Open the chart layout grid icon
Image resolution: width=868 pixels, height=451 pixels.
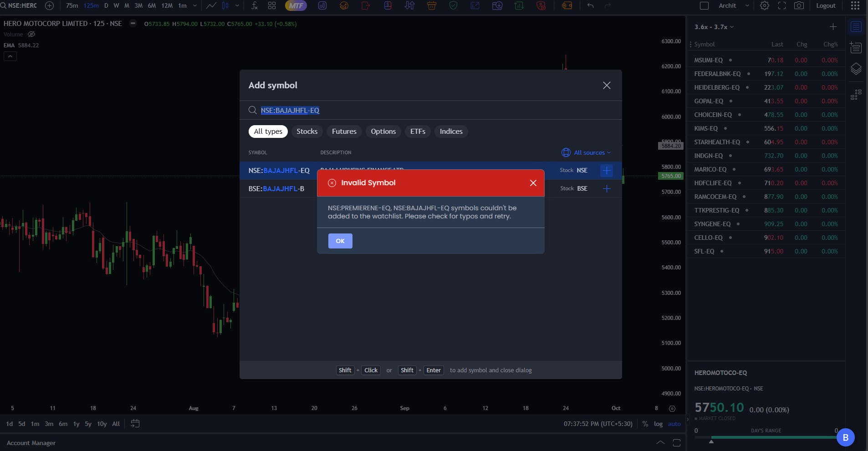click(x=272, y=6)
